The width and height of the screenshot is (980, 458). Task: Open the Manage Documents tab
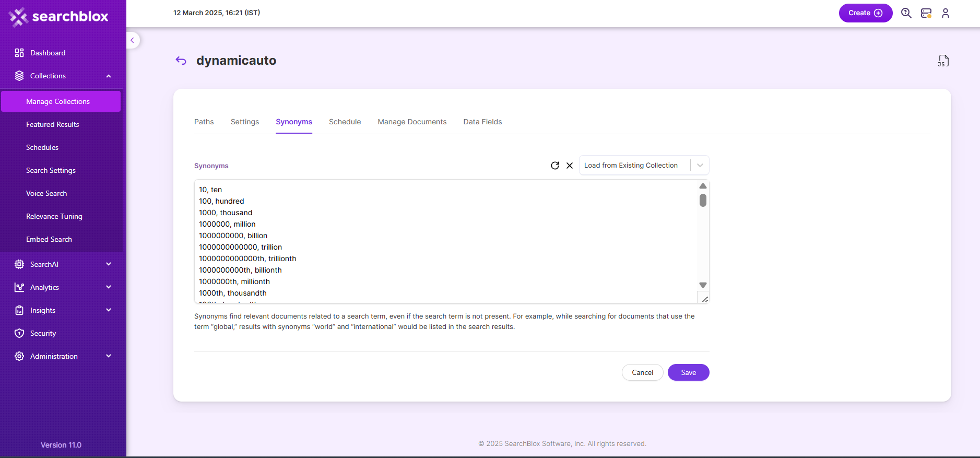[412, 122]
